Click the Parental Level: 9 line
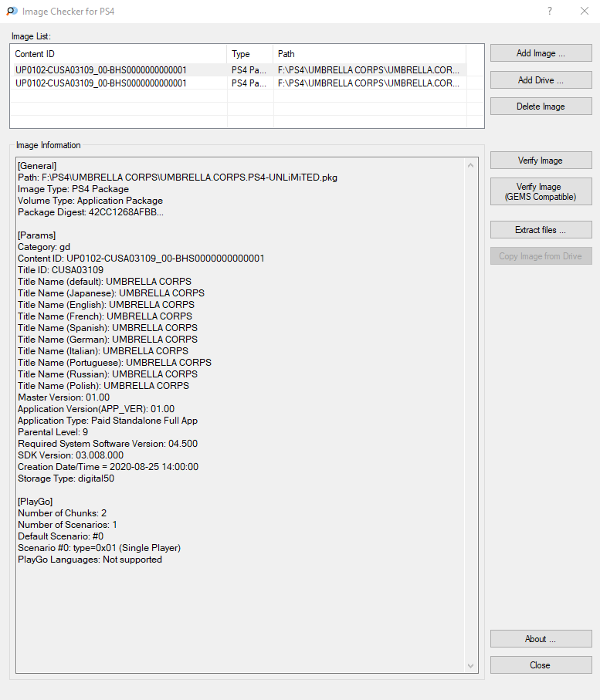The height and width of the screenshot is (700, 600). (53, 433)
